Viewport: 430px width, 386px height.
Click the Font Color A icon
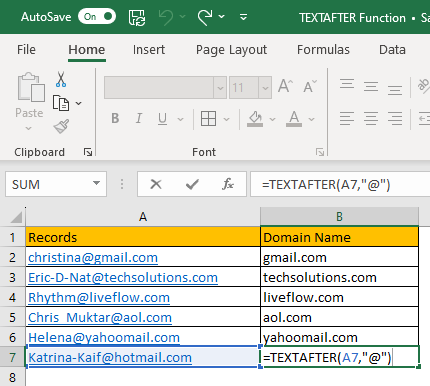[294, 119]
